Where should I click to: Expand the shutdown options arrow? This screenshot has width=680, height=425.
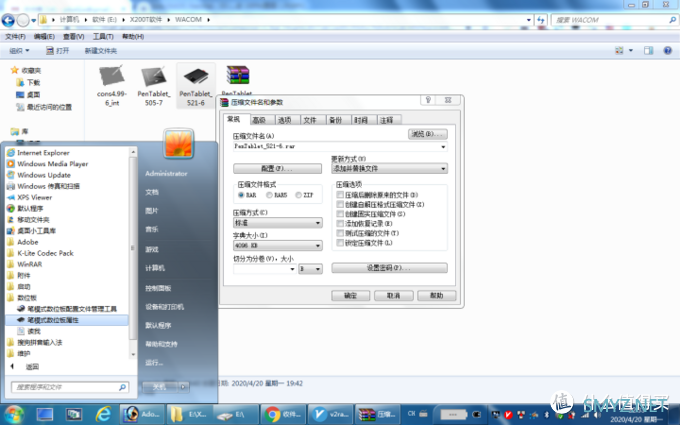[183, 387]
